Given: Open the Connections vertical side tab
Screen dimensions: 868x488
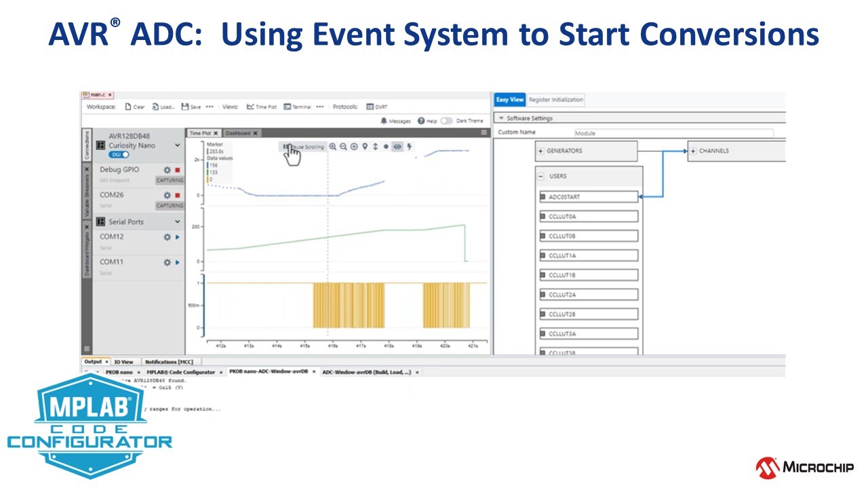Looking at the screenshot, I should coord(87,144).
